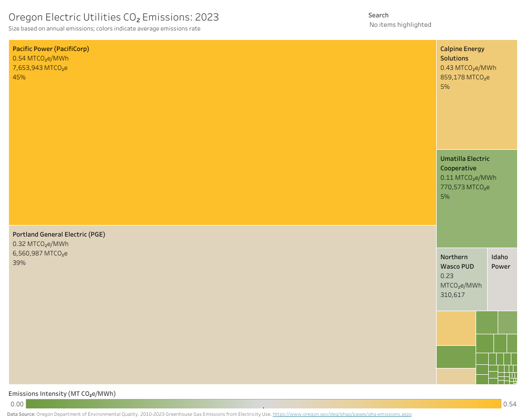Screen dimensions: 525x420
Task: Click the chart title 'Oregon Electric Utilities CO₂ Emissions: 2023'
Action: click(114, 17)
